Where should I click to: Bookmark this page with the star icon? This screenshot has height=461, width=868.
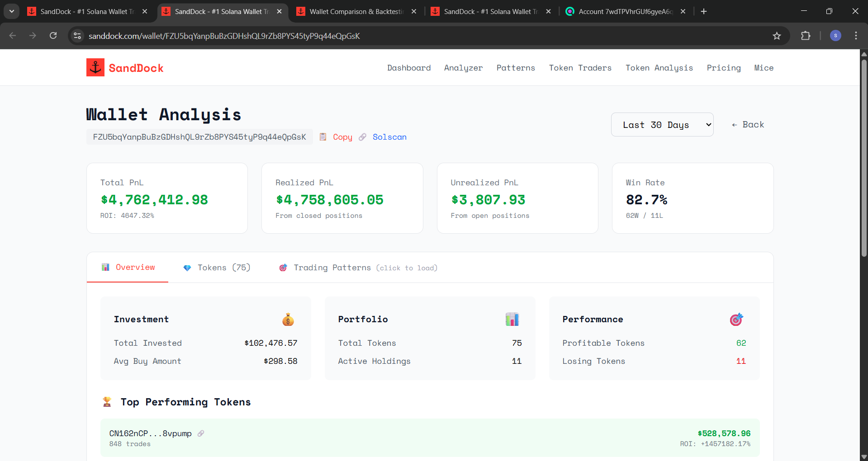click(x=777, y=36)
